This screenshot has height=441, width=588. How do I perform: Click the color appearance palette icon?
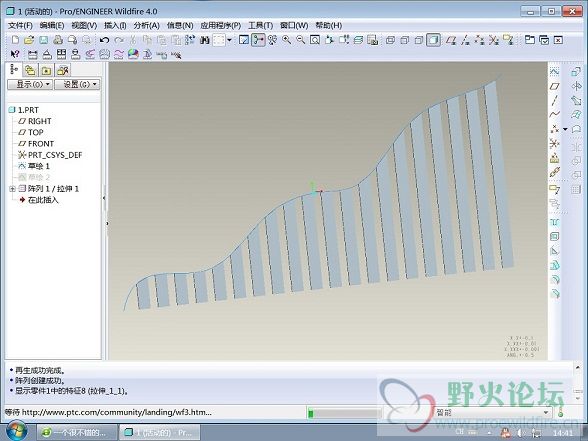pos(133,55)
